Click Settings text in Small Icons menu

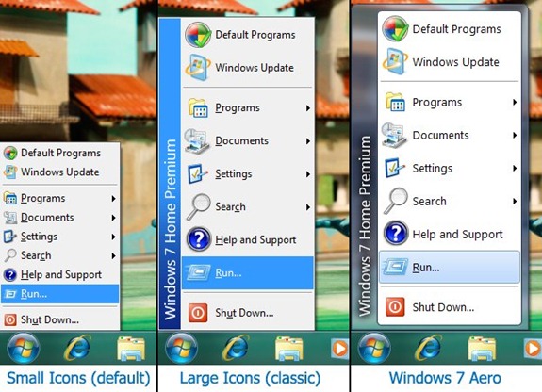click(39, 237)
